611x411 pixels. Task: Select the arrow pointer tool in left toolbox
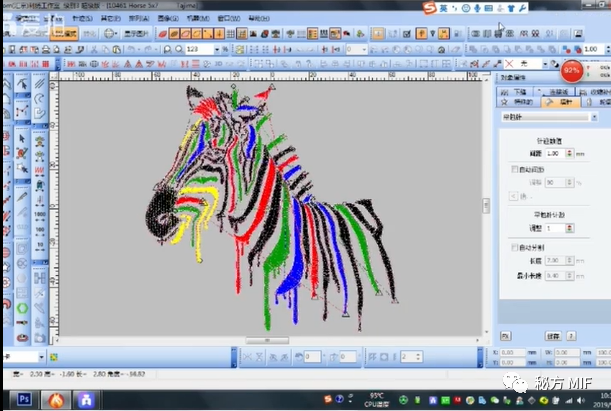[x=22, y=138]
